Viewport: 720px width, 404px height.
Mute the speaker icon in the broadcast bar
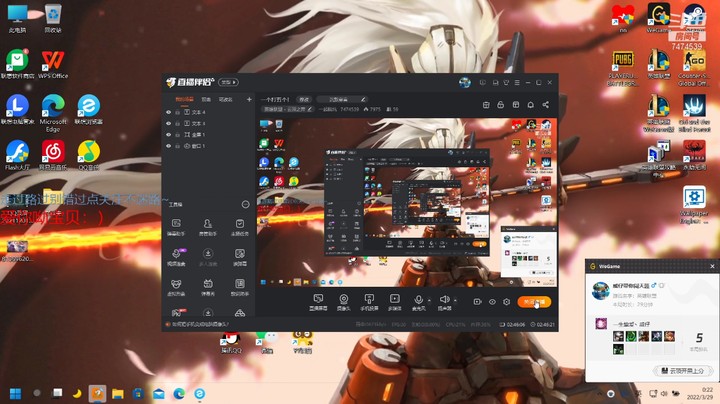point(444,299)
